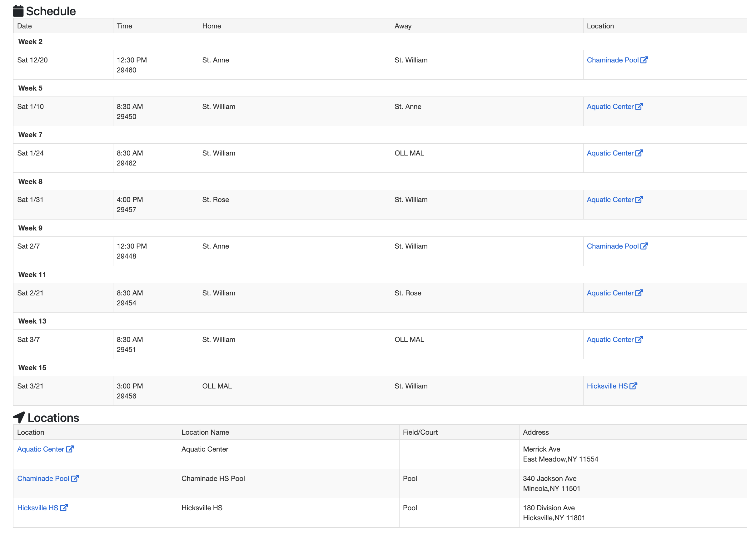756x534 pixels.
Task: Click external-link icon beside Sat 12/20 Chaminade Pool
Action: click(644, 60)
